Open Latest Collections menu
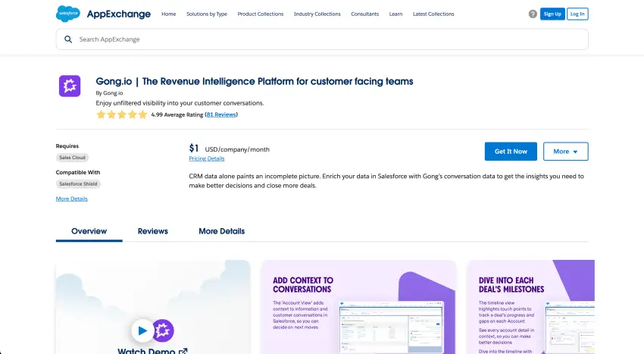Image resolution: width=644 pixels, height=354 pixels. click(433, 14)
